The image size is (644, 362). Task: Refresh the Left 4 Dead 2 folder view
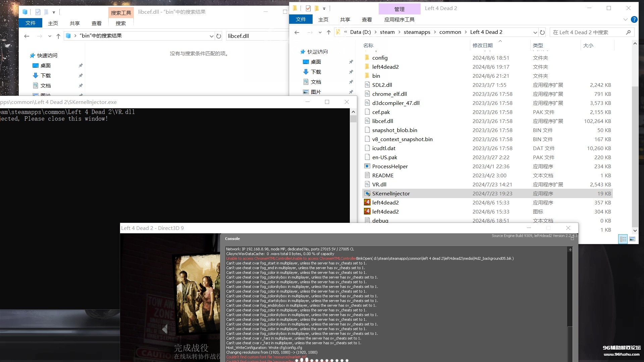(x=542, y=32)
